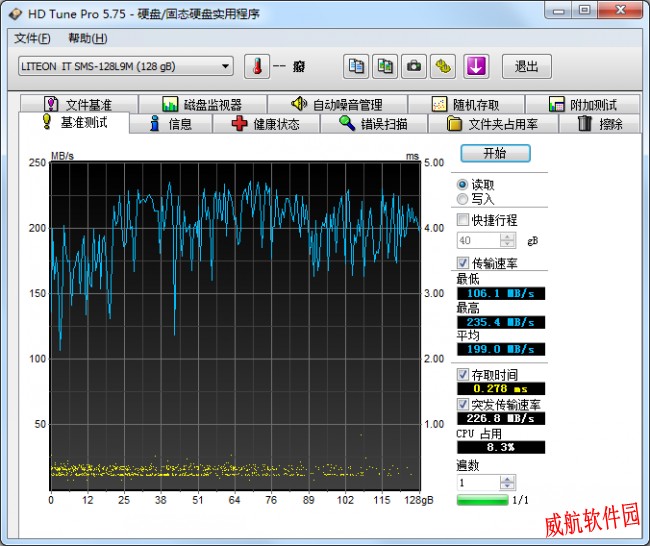Enable the 快捷行程 checkbox
The width and height of the screenshot is (650, 546).
click(x=463, y=219)
